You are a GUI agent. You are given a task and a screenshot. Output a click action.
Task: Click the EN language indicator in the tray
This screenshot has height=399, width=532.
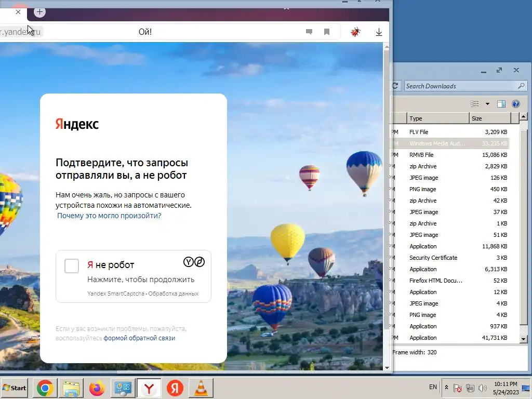tap(433, 387)
